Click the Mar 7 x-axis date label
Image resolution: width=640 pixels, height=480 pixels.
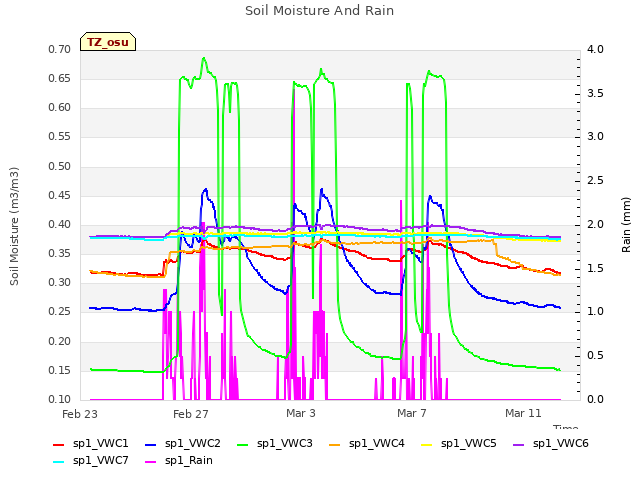(x=412, y=413)
